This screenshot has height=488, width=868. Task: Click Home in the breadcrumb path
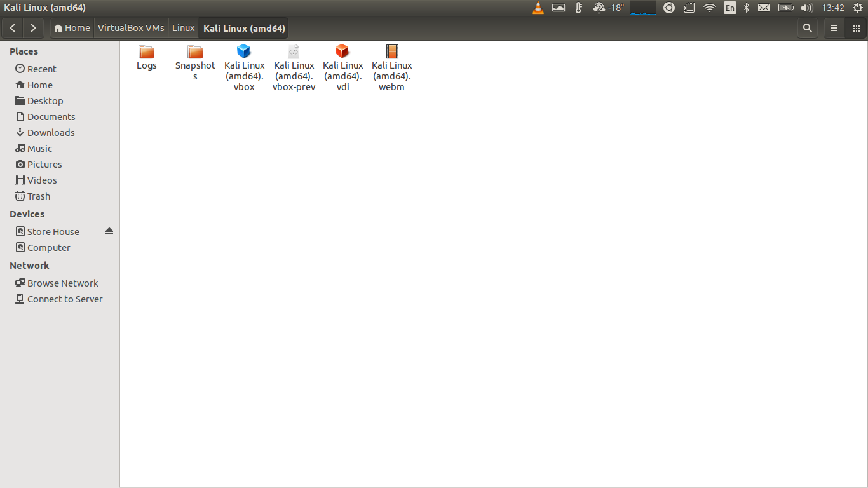[72, 28]
